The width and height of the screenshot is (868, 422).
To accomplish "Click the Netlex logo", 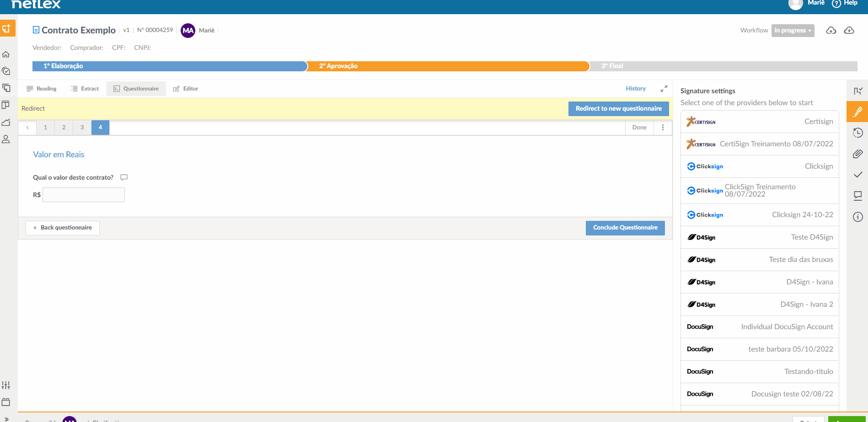I will 36,4.
